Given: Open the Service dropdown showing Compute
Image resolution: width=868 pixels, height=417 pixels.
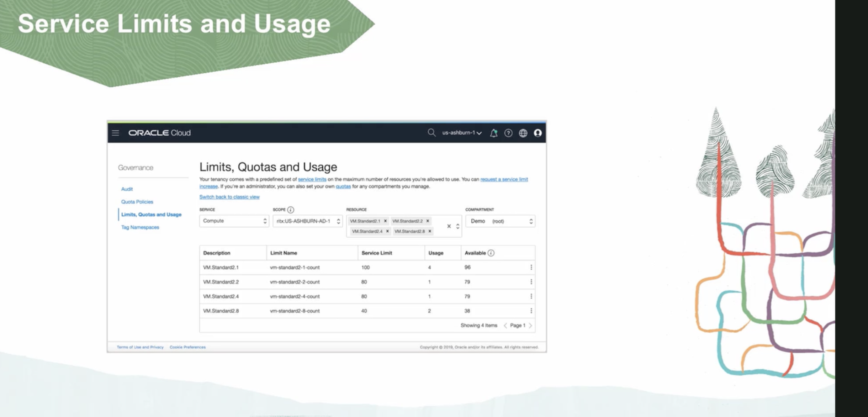Looking at the screenshot, I should (234, 221).
